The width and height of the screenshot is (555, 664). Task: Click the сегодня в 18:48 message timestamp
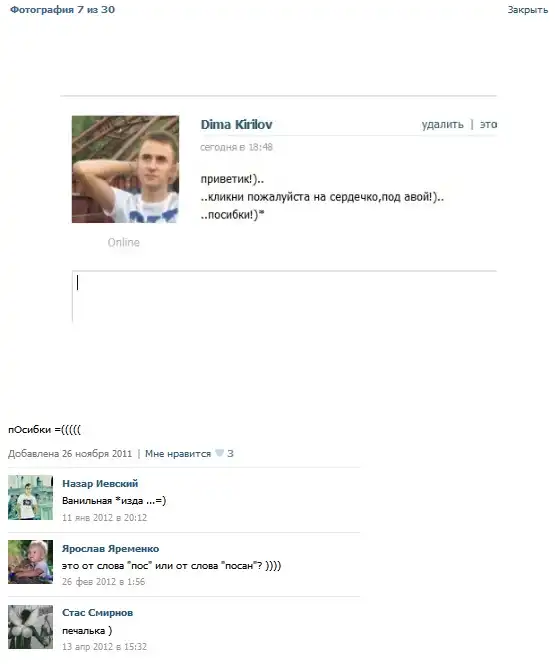click(236, 147)
